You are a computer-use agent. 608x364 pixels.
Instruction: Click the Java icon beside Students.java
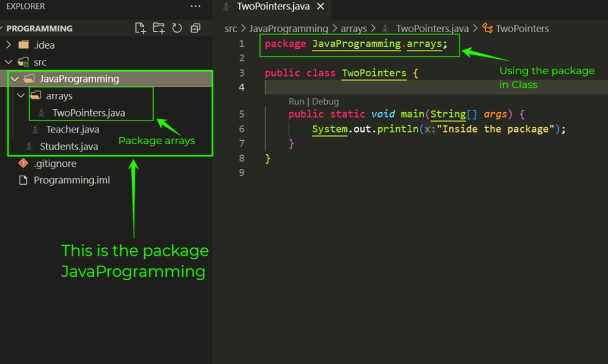(x=29, y=146)
